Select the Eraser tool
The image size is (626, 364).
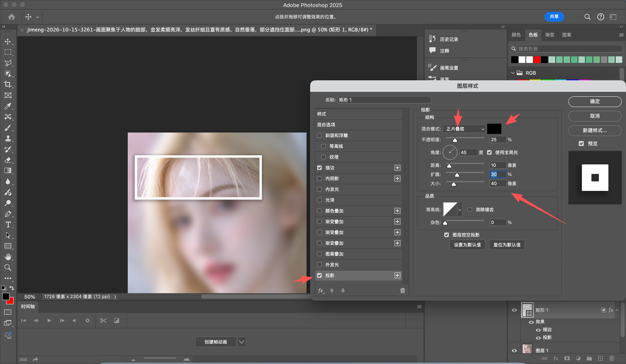coord(8,160)
